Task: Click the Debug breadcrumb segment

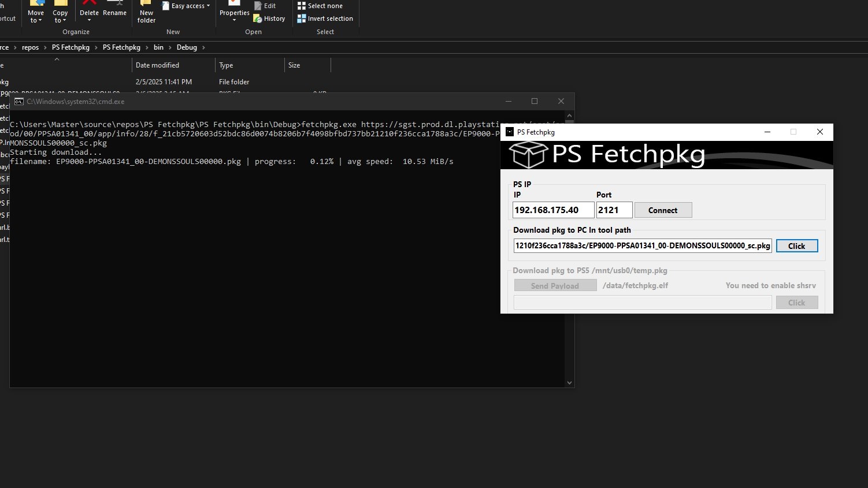Action: tap(187, 47)
